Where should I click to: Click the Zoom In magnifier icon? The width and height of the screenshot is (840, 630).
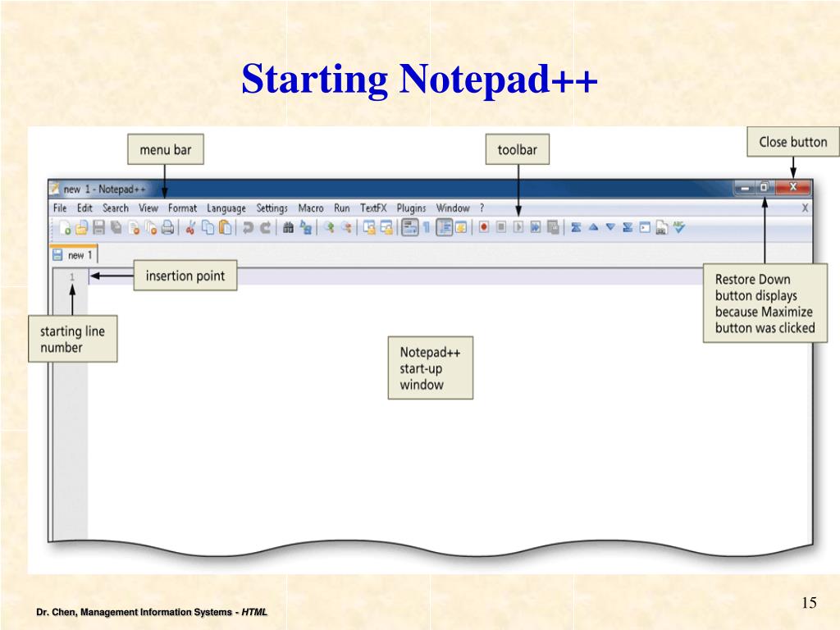(329, 228)
